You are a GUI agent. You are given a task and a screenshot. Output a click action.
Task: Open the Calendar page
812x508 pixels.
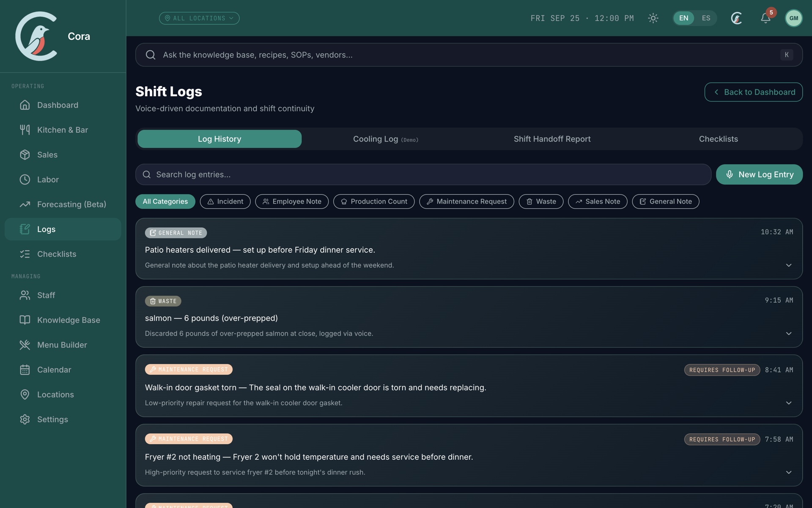pos(63,370)
